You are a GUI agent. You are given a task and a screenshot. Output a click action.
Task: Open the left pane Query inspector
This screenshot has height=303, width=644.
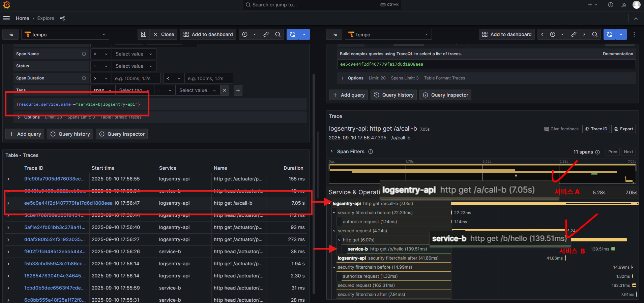pyautogui.click(x=122, y=134)
